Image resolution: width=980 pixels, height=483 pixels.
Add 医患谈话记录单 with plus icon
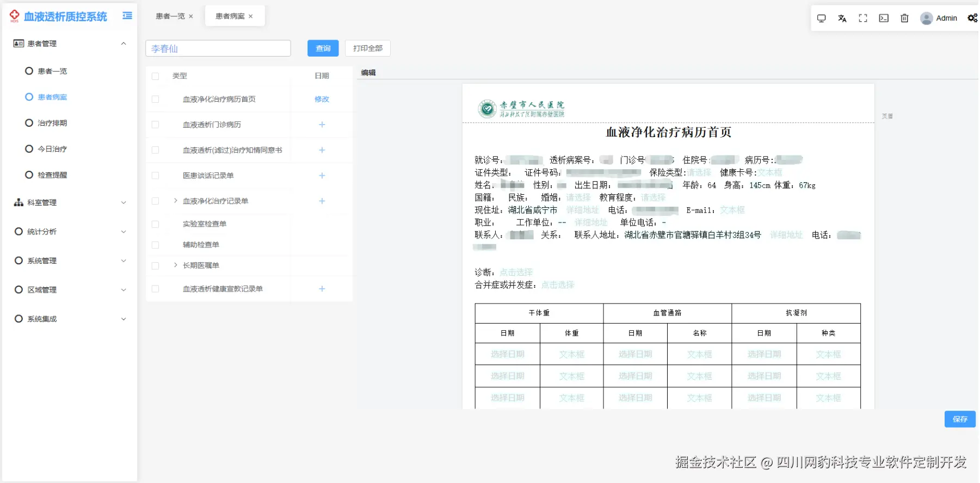[x=322, y=176]
